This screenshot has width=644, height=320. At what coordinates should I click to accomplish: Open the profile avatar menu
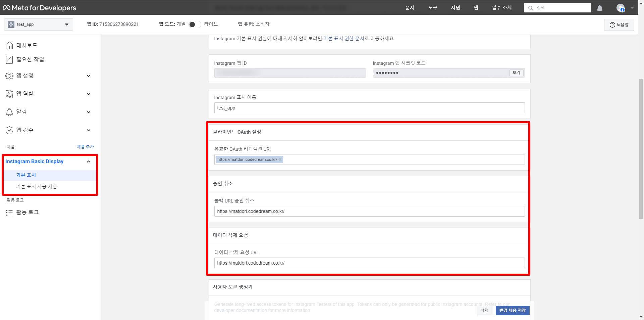621,8
